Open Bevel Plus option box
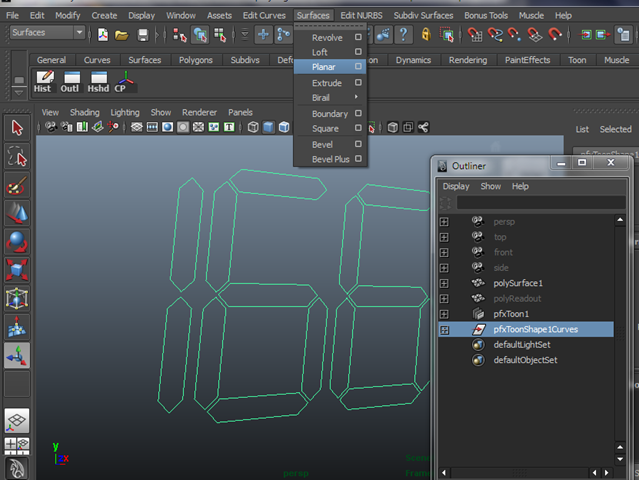The width and height of the screenshot is (639, 480). 358,159
